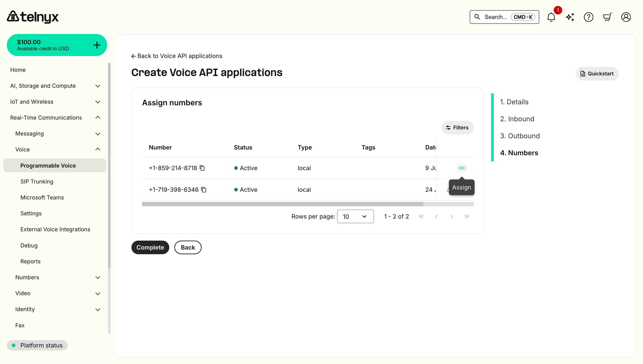643x364 pixels.
Task: Assign the first phone number via link icon
Action: point(462,168)
